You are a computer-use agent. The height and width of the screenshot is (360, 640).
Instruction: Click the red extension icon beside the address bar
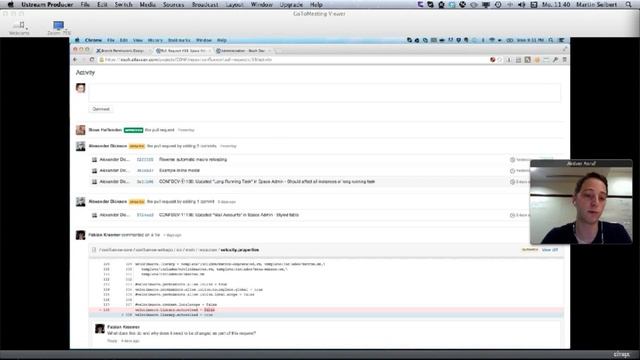click(493, 60)
